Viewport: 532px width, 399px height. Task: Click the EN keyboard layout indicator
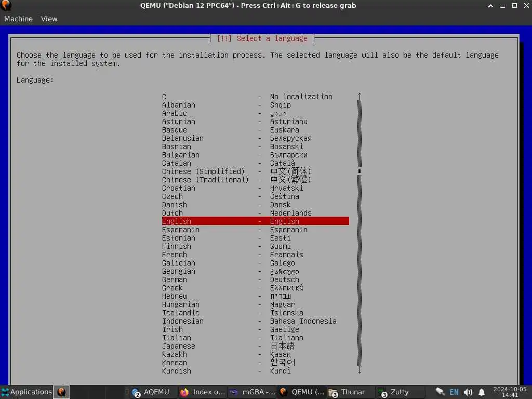[x=454, y=392]
